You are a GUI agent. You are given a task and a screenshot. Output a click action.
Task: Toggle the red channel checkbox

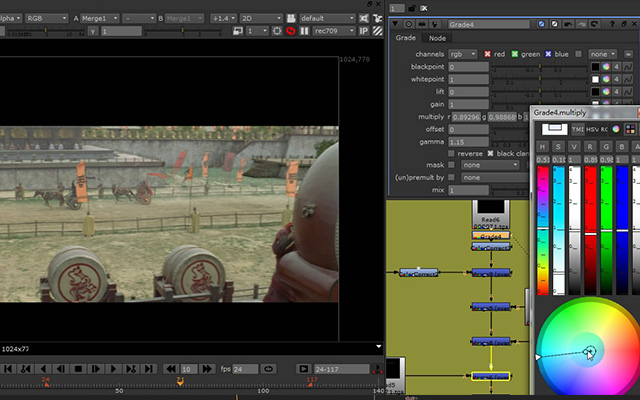coord(487,54)
